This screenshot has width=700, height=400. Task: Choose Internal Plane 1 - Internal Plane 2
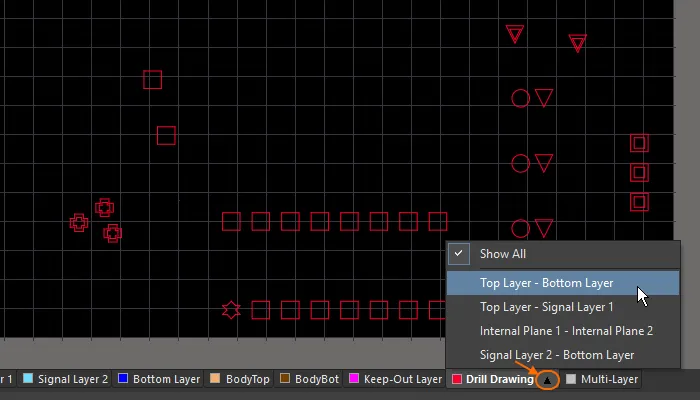(563, 331)
